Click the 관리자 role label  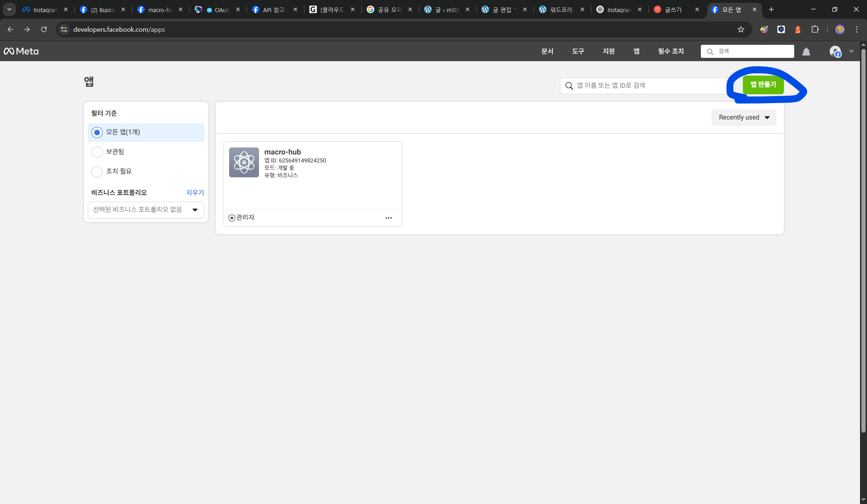point(245,218)
